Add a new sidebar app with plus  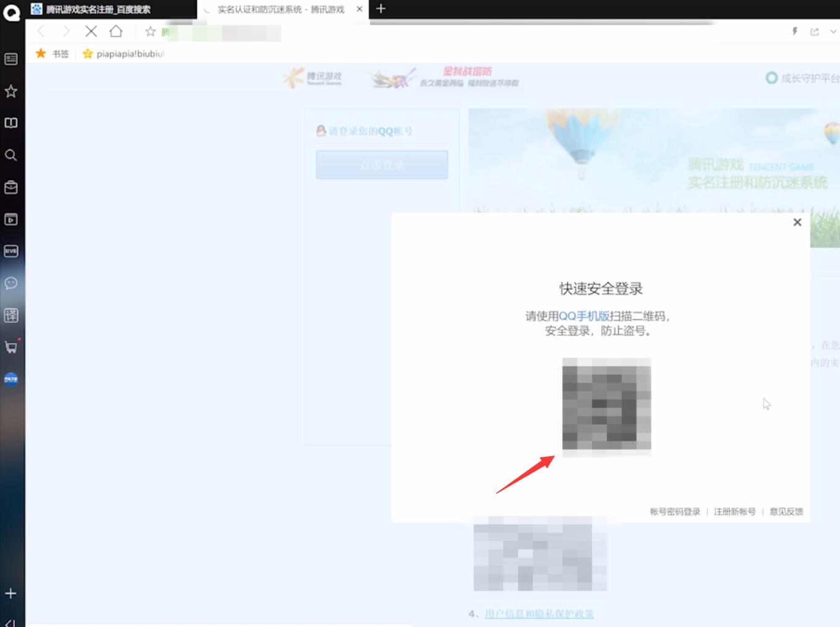(10, 594)
